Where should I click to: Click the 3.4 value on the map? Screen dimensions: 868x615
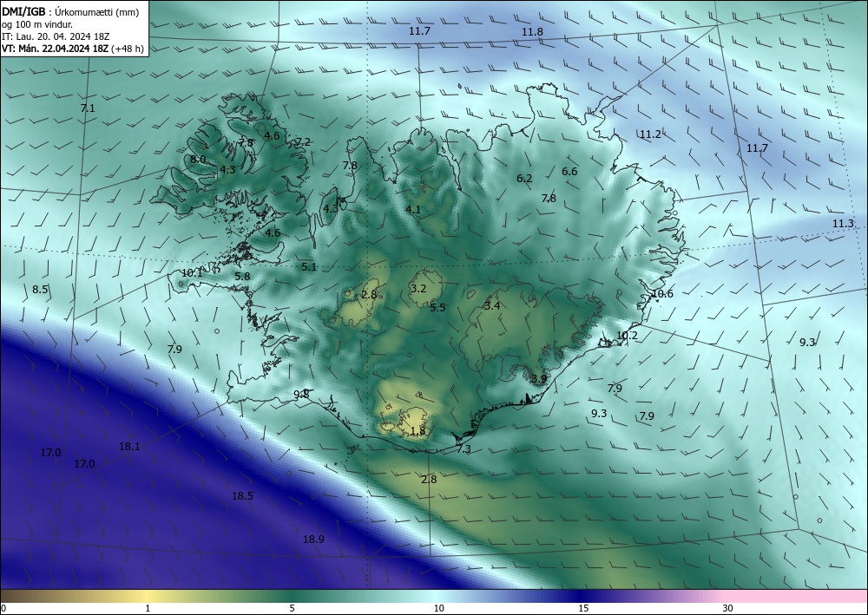(x=492, y=306)
